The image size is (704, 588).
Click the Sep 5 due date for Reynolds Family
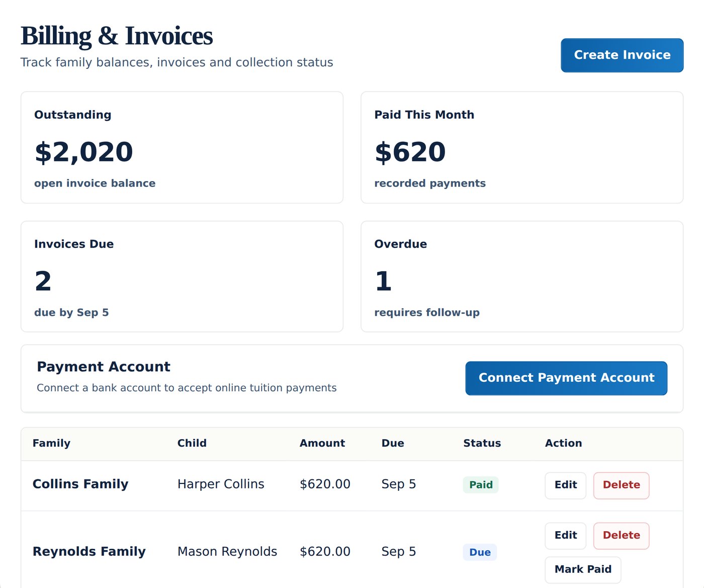pyautogui.click(x=399, y=551)
